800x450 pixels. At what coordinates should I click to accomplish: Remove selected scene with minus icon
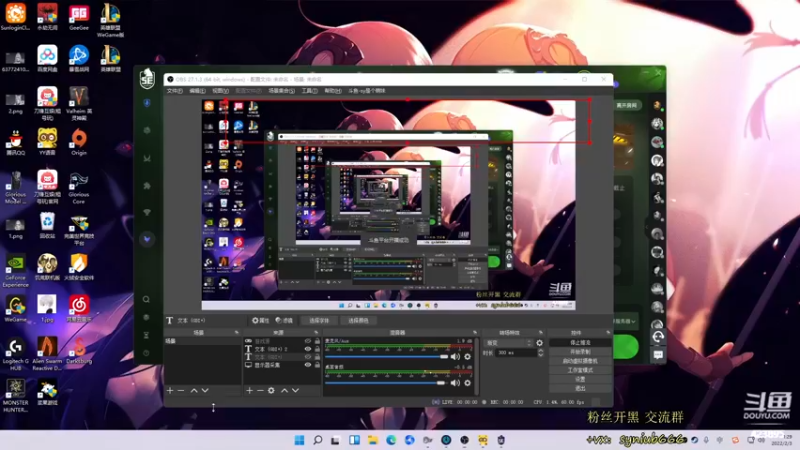(181, 390)
